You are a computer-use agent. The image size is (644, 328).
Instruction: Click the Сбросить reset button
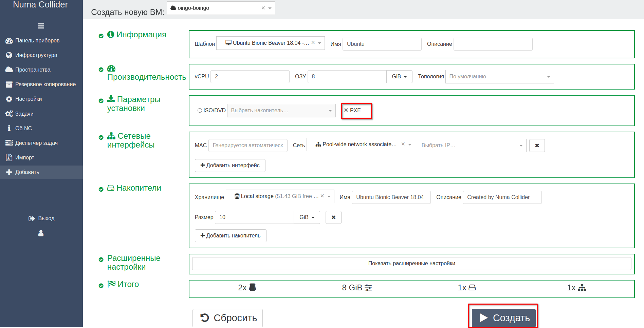click(227, 318)
